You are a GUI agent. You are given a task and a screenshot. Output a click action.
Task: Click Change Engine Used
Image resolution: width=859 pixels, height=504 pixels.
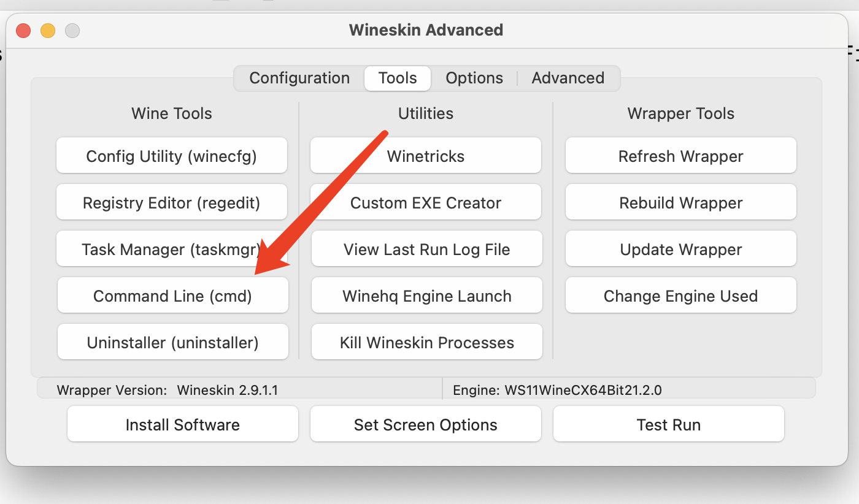(681, 296)
